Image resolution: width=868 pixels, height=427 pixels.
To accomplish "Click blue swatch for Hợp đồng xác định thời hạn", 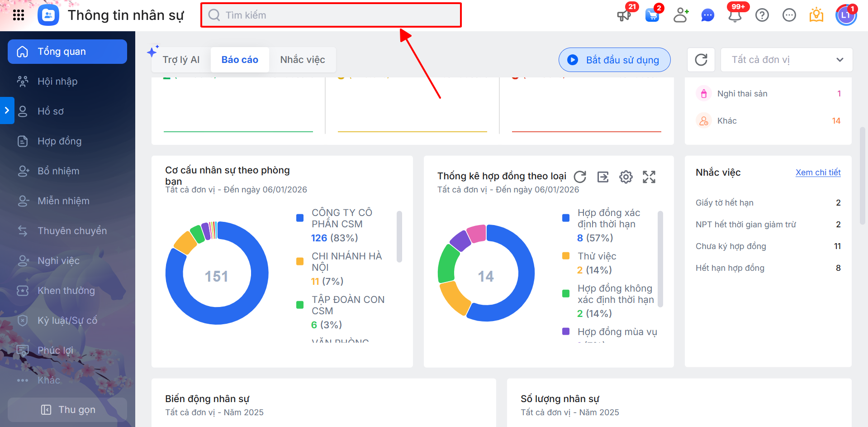I will 566,218.
